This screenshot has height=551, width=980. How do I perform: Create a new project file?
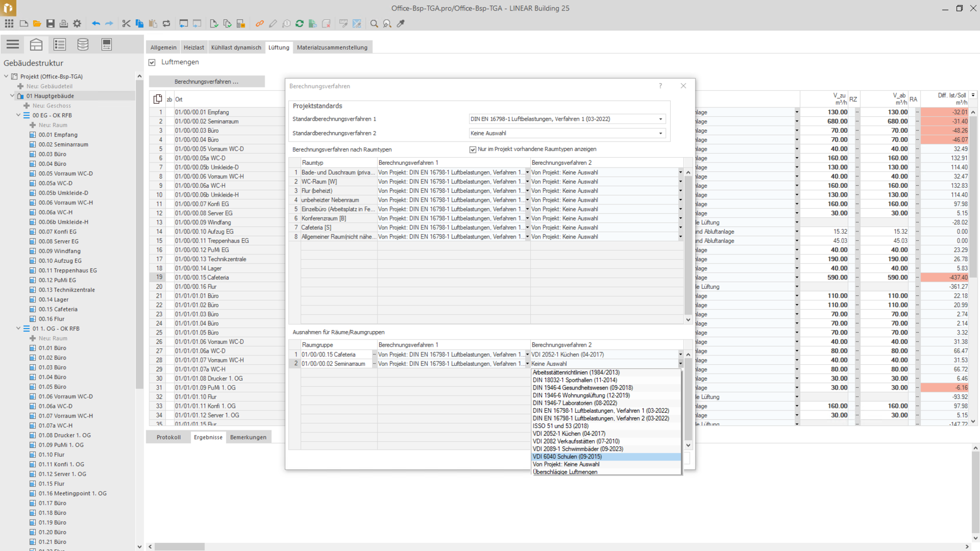click(x=24, y=24)
